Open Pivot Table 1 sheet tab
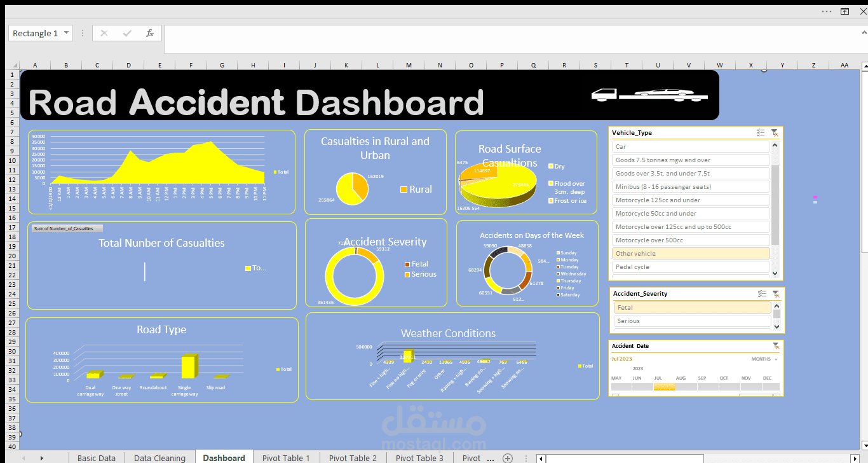 tap(286, 458)
